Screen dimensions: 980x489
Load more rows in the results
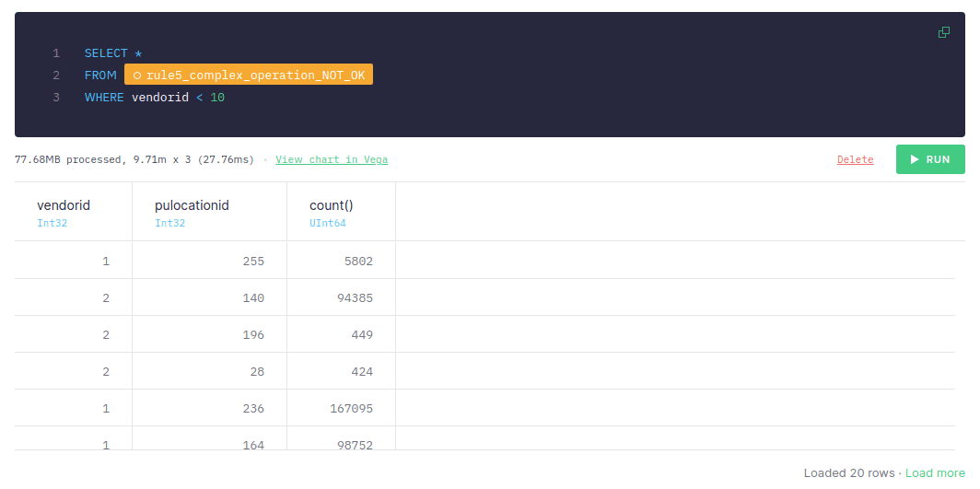point(935,472)
